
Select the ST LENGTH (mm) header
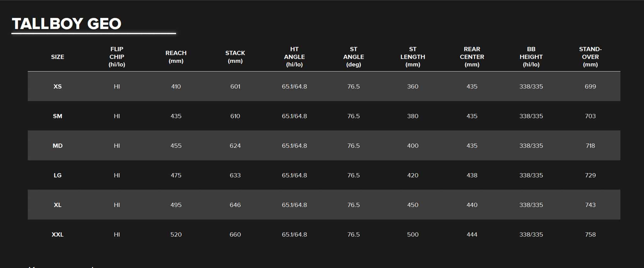pos(413,57)
